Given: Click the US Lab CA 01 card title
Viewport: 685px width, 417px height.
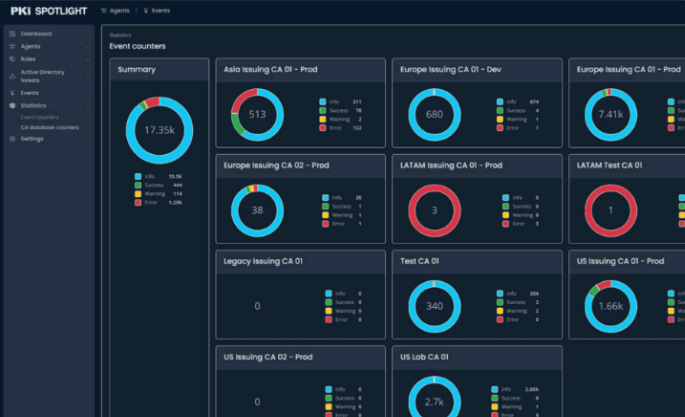Looking at the screenshot, I should tap(424, 357).
